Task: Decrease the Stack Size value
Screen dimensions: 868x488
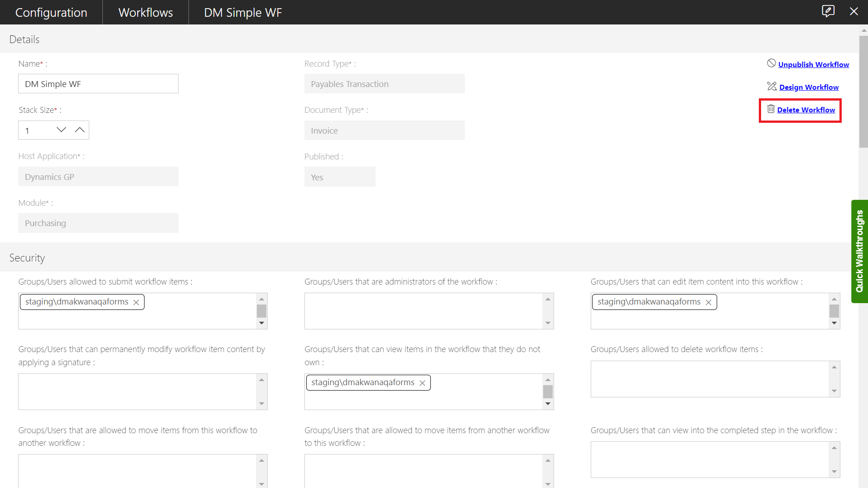Action: pyautogui.click(x=62, y=130)
